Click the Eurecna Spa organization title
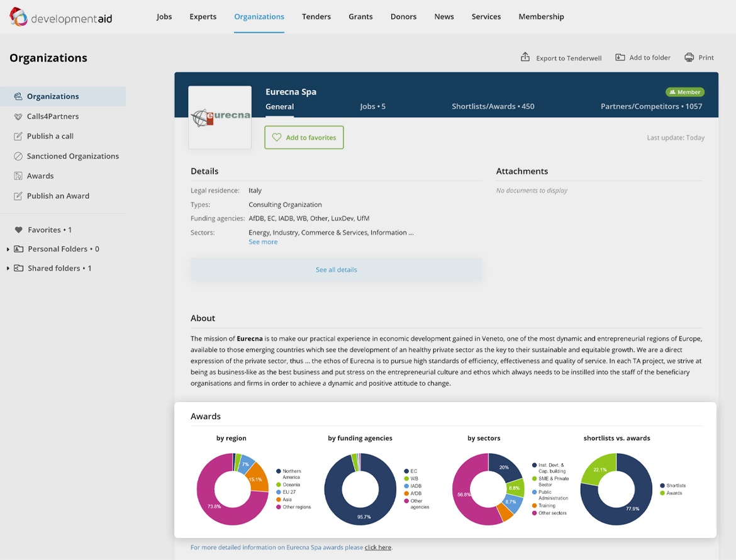Screen dimensions: 736x560 (291, 92)
